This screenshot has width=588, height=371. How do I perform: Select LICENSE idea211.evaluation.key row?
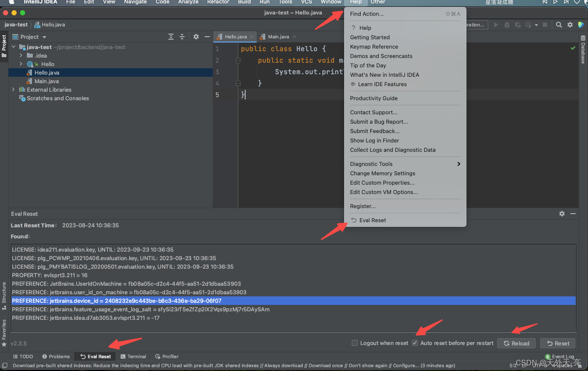click(293, 249)
